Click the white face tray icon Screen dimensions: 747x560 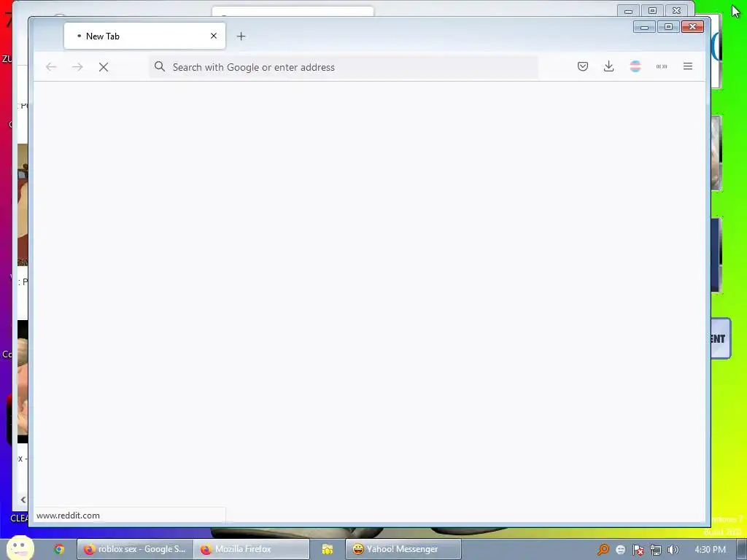point(621,550)
